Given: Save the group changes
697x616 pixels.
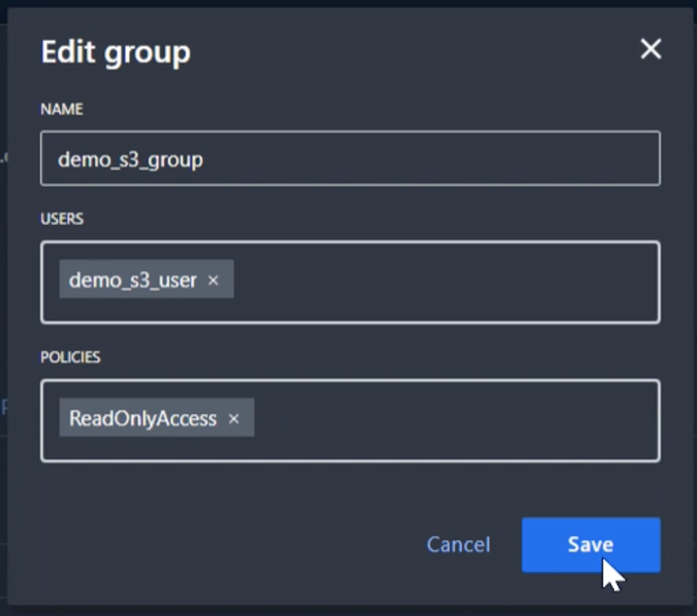Looking at the screenshot, I should (590, 545).
